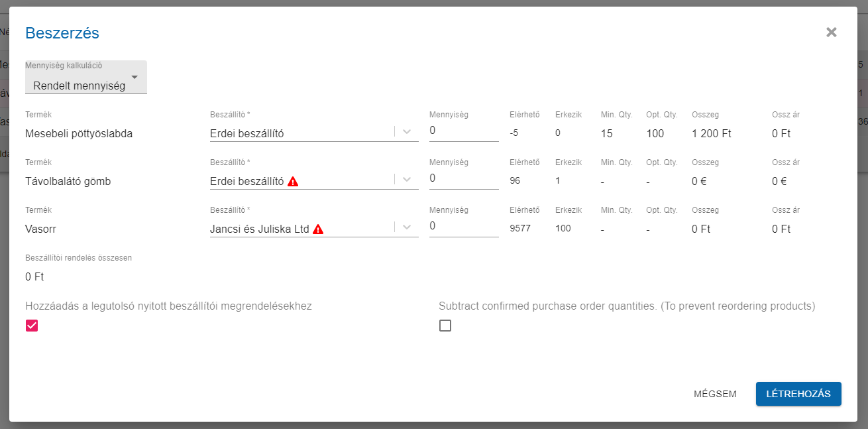The height and width of the screenshot is (429, 868).
Task: Uncheck add to last open supplier orders
Action: pyautogui.click(x=32, y=326)
